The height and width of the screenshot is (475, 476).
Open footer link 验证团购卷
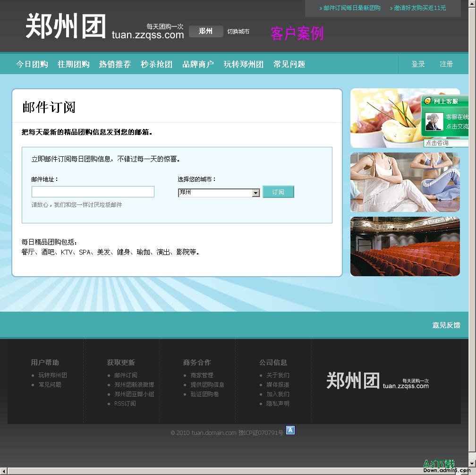coord(204,394)
